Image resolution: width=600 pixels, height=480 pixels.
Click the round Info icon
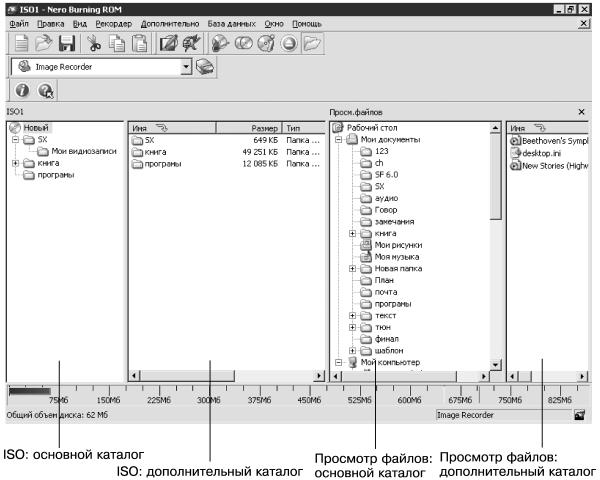(x=22, y=90)
